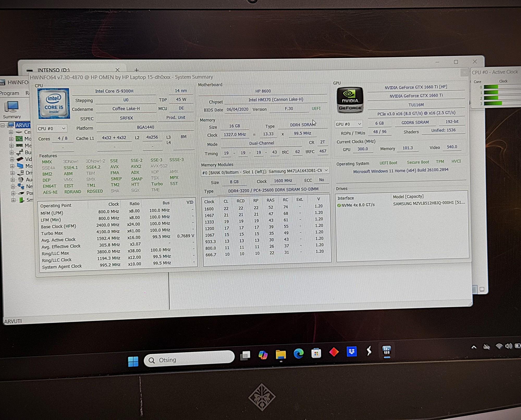This screenshot has width=521, height=420.
Task: Open File Explorer from the taskbar
Action: pyautogui.click(x=281, y=354)
